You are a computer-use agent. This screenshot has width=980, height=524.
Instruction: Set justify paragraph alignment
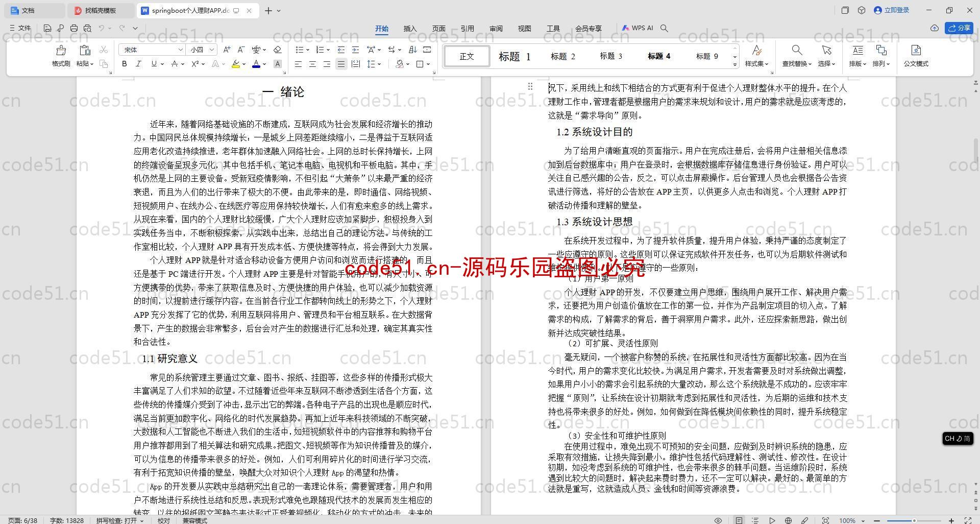click(341, 64)
